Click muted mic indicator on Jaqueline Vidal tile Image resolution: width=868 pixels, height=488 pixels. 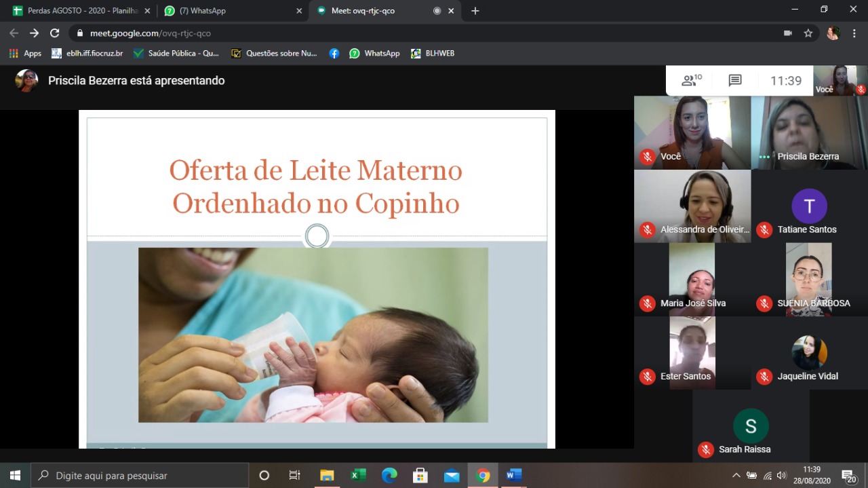click(764, 377)
